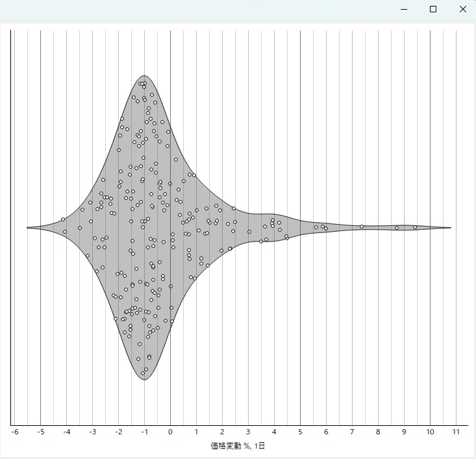Maximize the chart window
This screenshot has height=459, width=476.
pos(433,9)
